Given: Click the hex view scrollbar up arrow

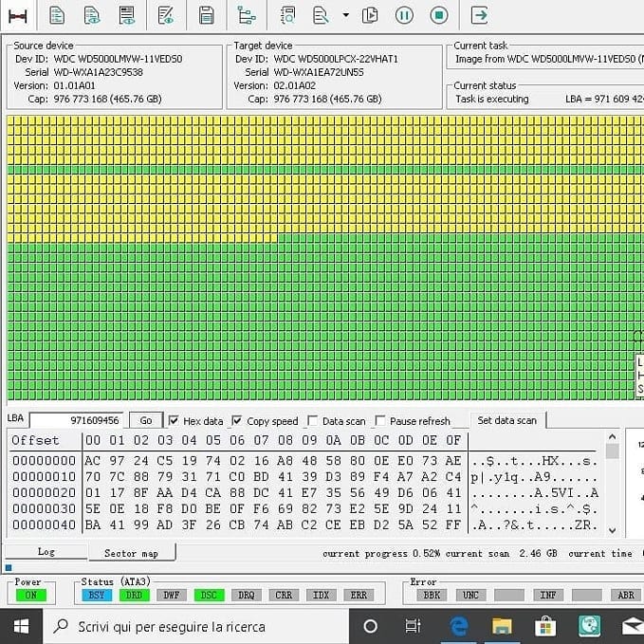Looking at the screenshot, I should pos(613,436).
